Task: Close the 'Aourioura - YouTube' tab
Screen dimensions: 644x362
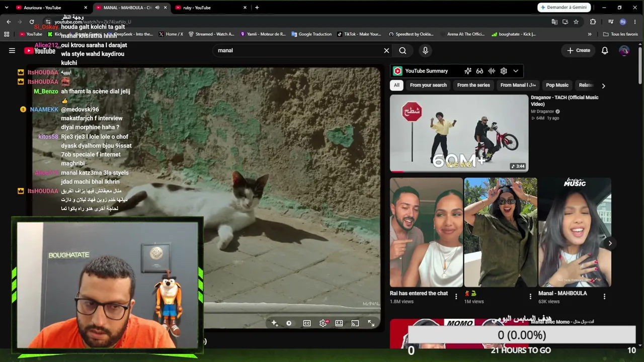Action: pos(86,8)
